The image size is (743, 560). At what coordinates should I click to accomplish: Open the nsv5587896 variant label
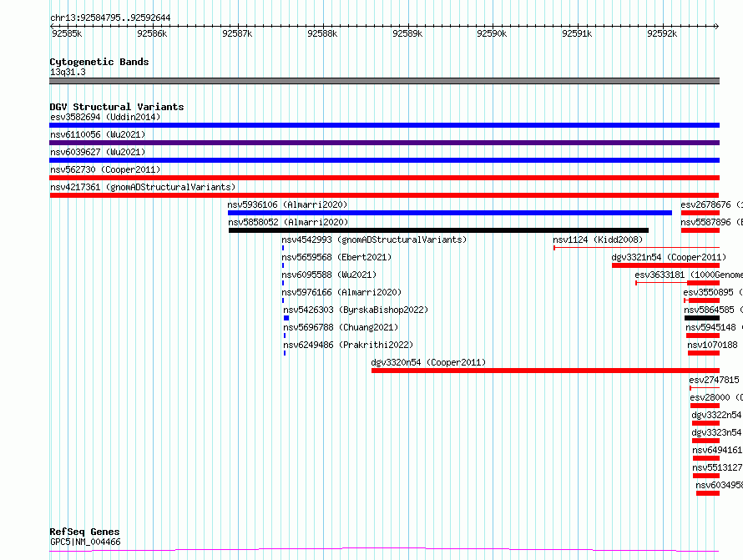point(712,222)
